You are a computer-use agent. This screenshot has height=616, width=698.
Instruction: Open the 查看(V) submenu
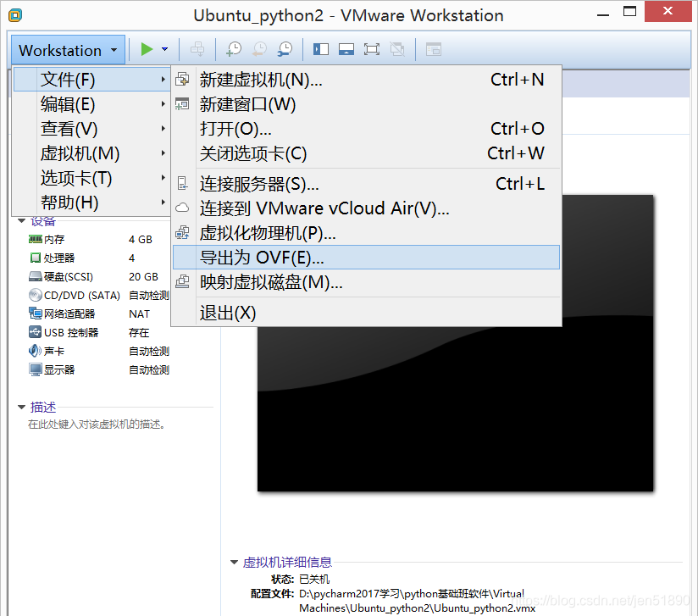click(x=91, y=129)
